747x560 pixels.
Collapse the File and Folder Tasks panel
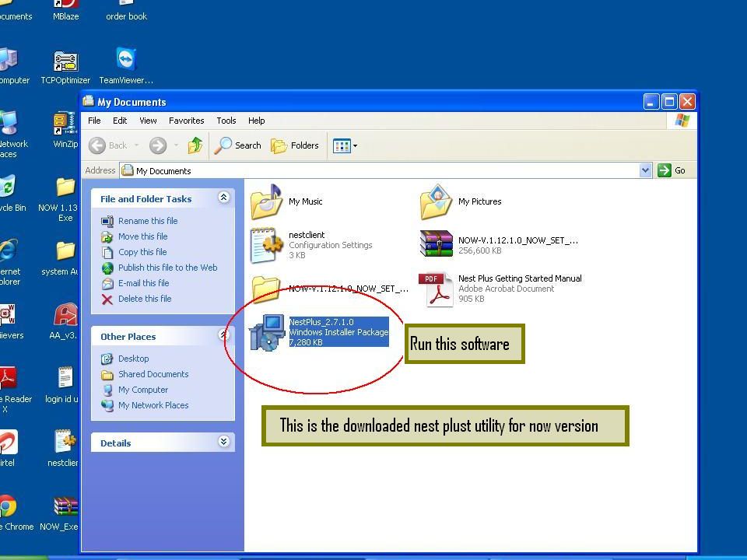pos(224,197)
